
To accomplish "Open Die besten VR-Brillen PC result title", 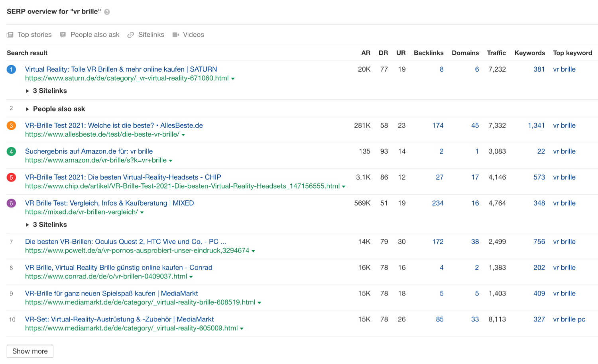I will click(126, 242).
